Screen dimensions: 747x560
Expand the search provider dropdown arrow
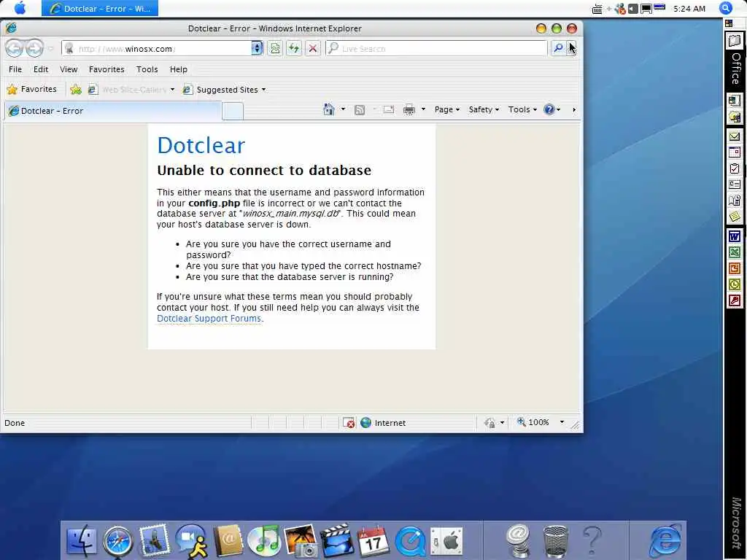coord(572,47)
